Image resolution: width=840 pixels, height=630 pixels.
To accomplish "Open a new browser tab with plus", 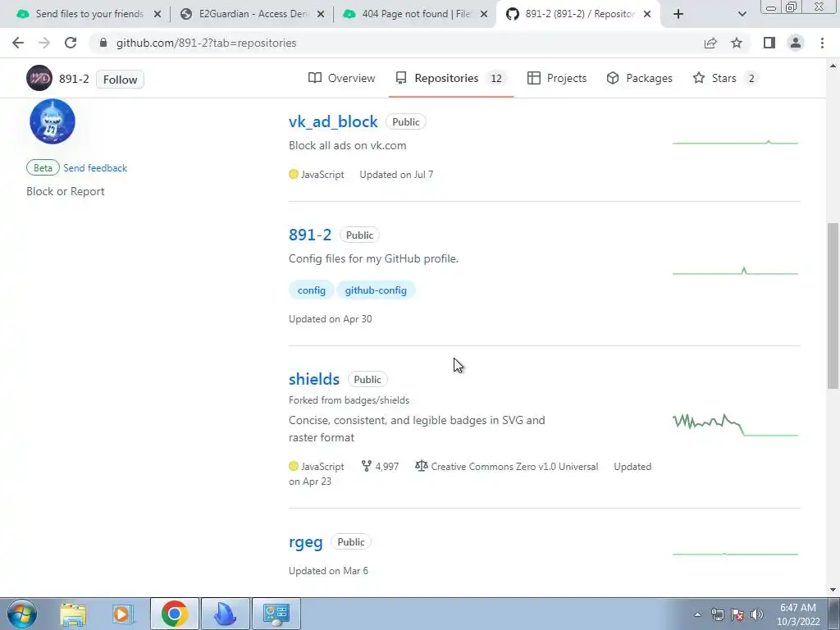I will [x=678, y=14].
